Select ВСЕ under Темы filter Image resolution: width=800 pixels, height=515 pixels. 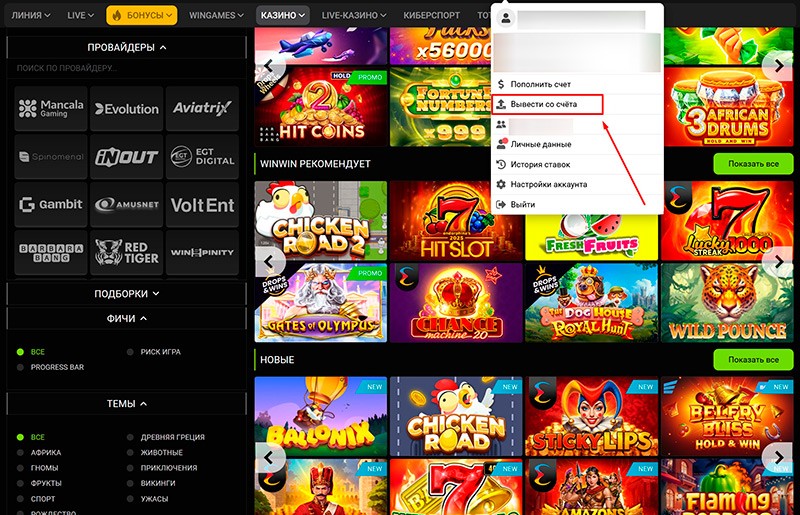click(x=31, y=437)
